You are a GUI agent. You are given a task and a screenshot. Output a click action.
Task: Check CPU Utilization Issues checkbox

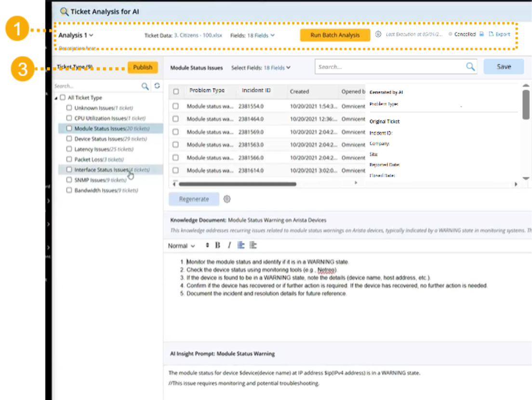pos(69,118)
